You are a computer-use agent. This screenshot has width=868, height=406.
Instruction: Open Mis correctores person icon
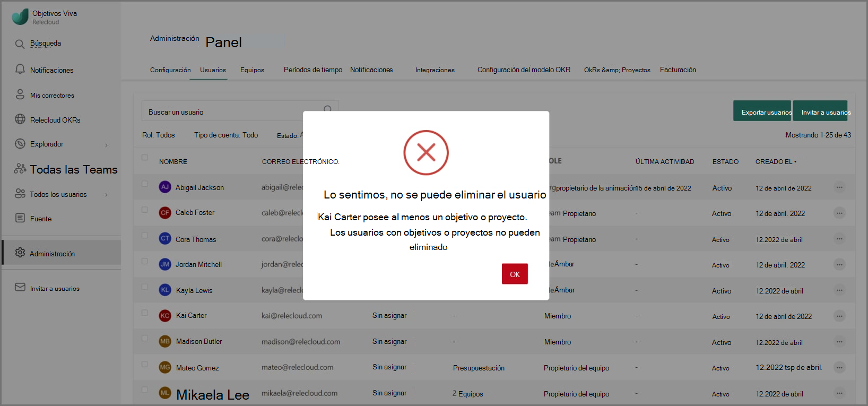[x=20, y=94]
